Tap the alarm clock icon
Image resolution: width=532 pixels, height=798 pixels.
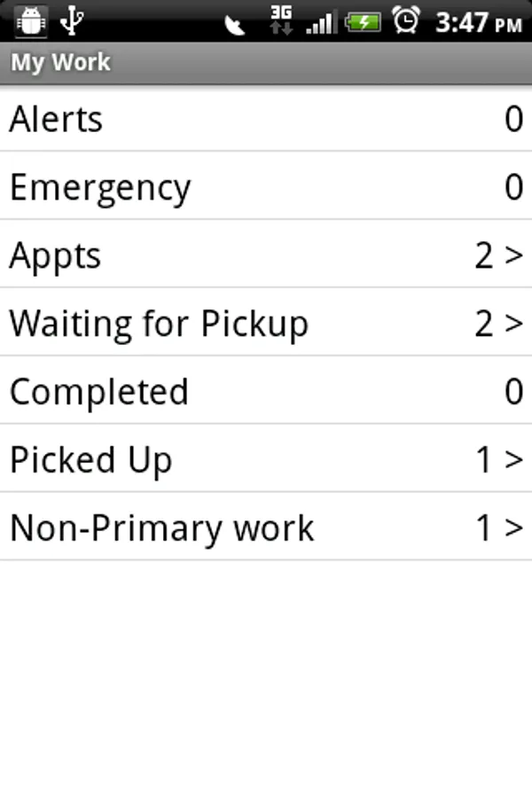pos(406,20)
